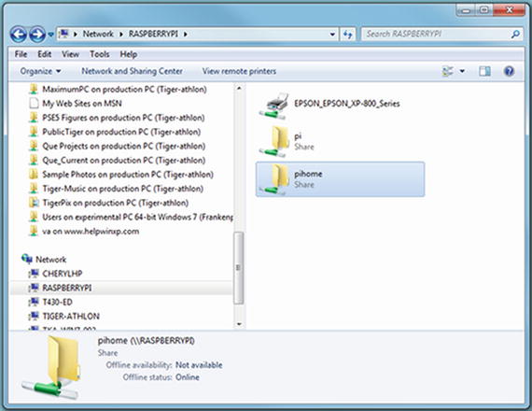Click the address bar computer icon

coord(63,34)
